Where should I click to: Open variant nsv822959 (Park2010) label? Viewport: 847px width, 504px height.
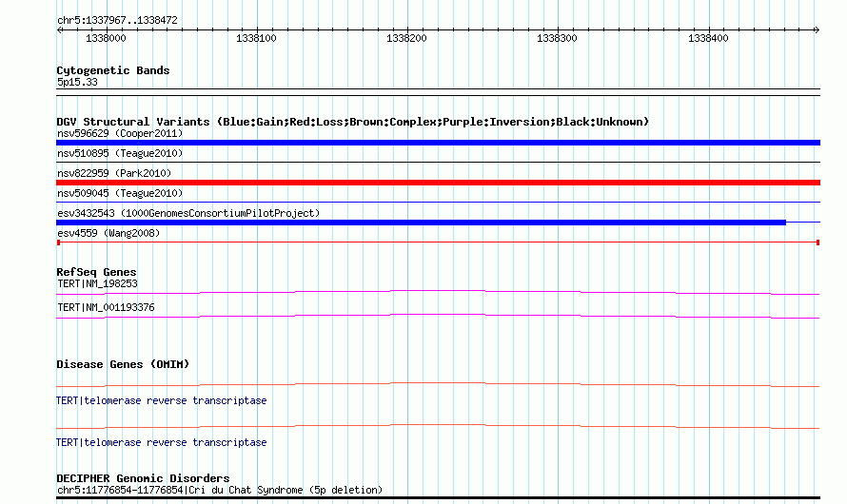(x=114, y=173)
